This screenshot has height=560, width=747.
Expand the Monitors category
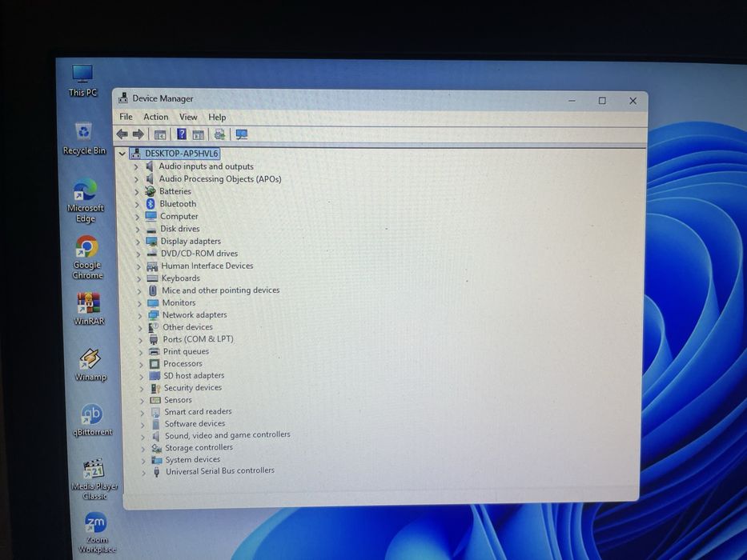(x=139, y=303)
